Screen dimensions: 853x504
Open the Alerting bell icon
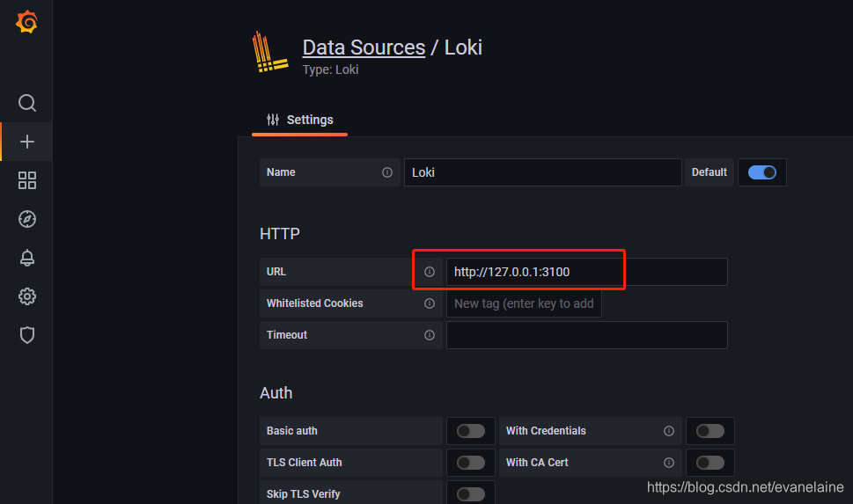coord(26,258)
